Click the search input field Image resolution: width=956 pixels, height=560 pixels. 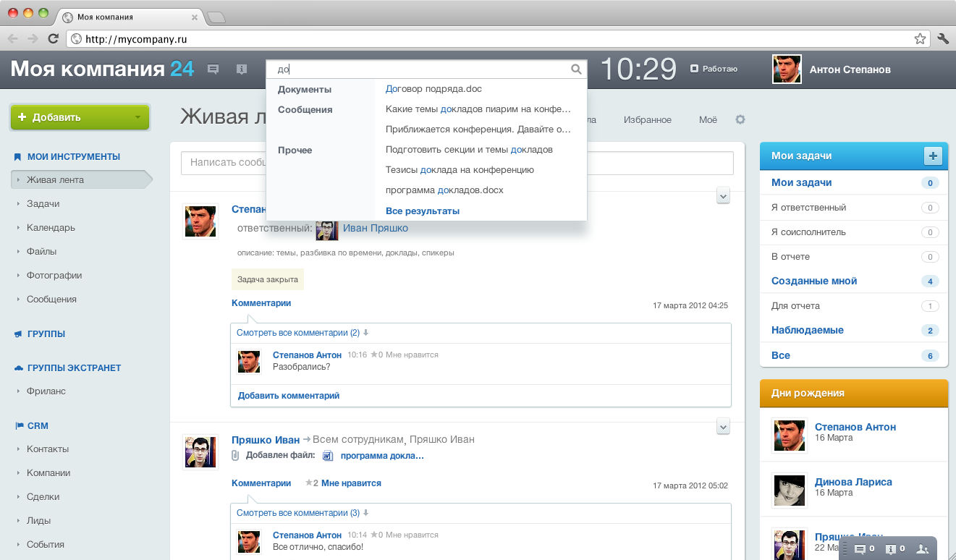point(420,69)
